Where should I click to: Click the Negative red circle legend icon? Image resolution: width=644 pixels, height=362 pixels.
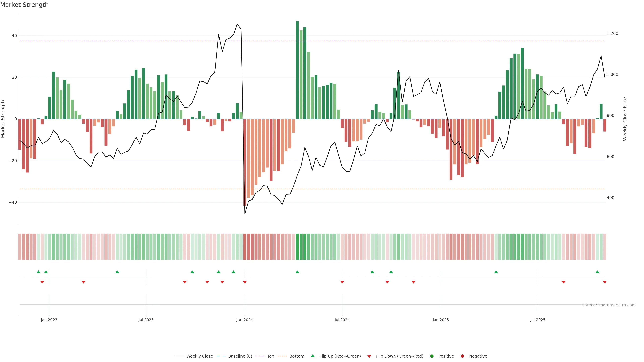[x=462, y=356]
